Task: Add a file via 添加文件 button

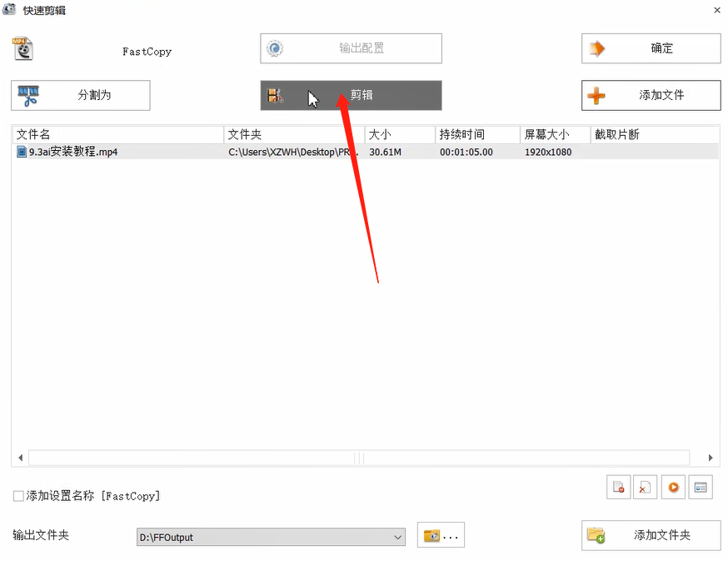Action: [x=651, y=95]
